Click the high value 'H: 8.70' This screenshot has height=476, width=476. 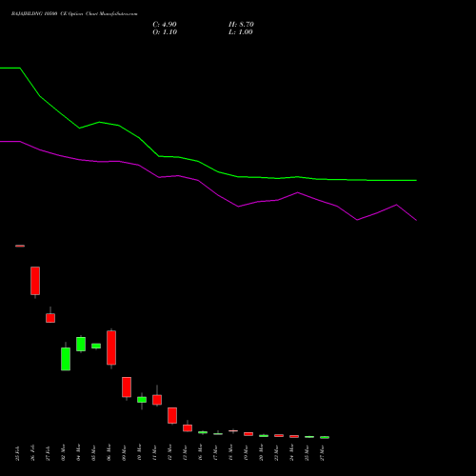[x=241, y=25]
